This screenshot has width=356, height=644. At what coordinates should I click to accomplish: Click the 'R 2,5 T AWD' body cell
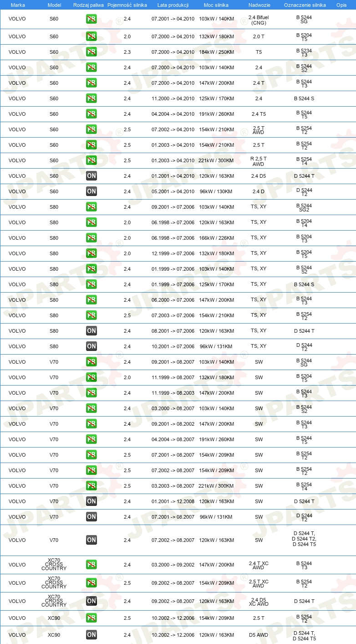click(x=259, y=161)
